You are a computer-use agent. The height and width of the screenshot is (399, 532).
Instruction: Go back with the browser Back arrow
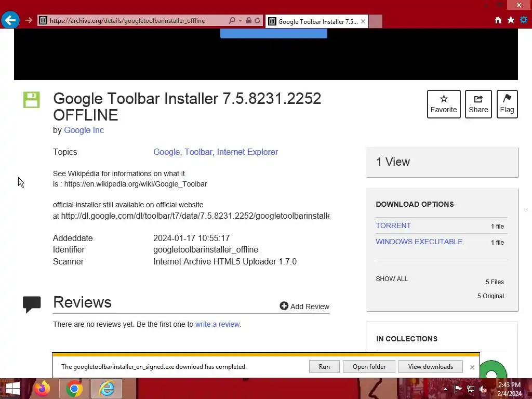click(10, 20)
